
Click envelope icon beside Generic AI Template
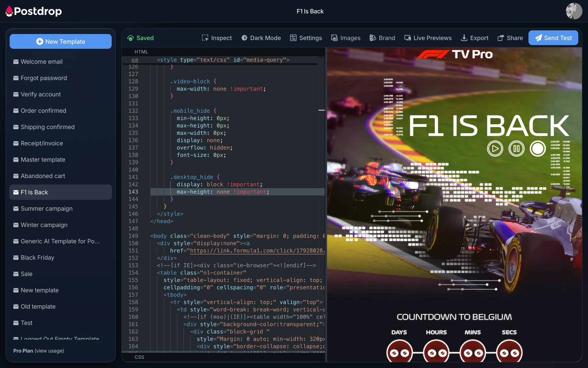pyautogui.click(x=16, y=241)
